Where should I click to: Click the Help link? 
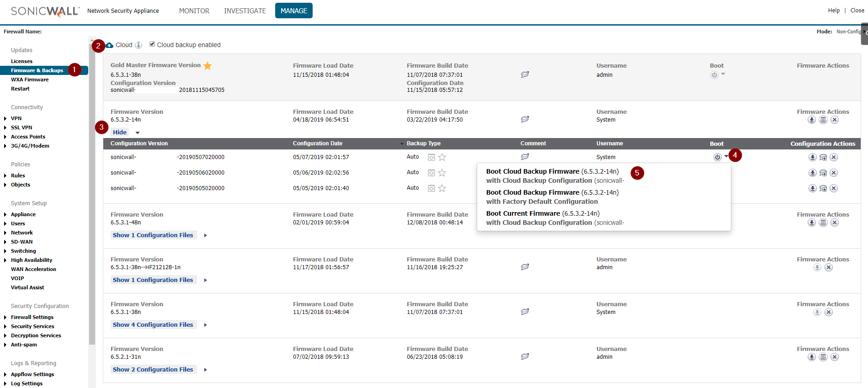tap(834, 11)
